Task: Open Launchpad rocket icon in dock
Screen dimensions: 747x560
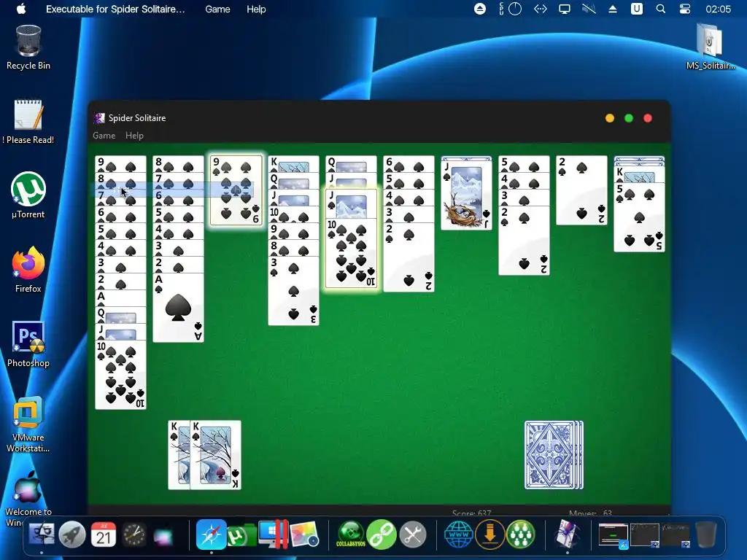Action: pyautogui.click(x=72, y=534)
